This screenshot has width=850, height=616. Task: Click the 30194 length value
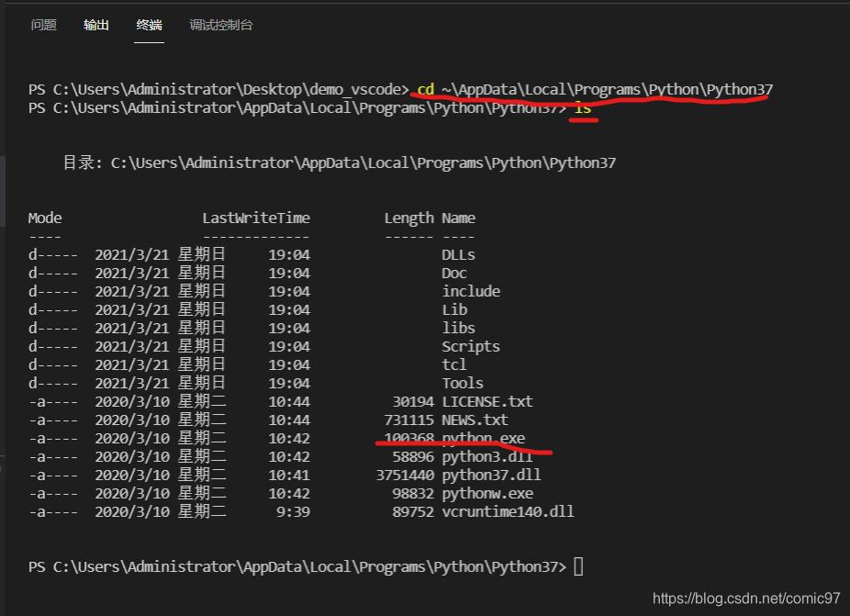point(413,402)
